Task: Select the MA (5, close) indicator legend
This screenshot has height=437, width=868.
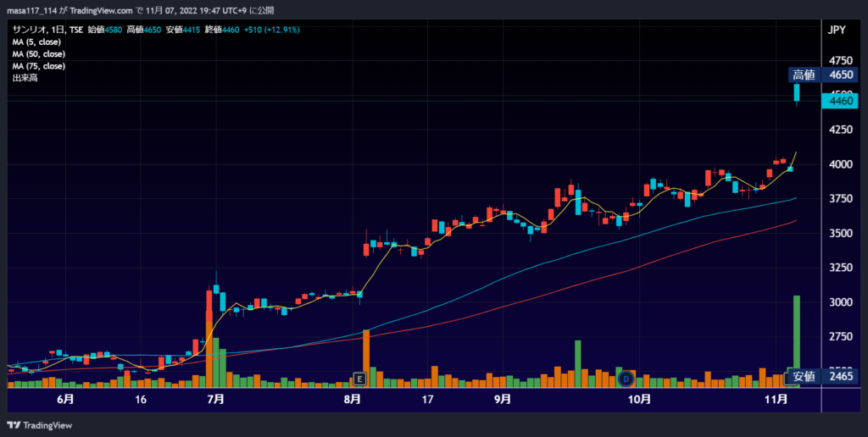Action: click(36, 42)
